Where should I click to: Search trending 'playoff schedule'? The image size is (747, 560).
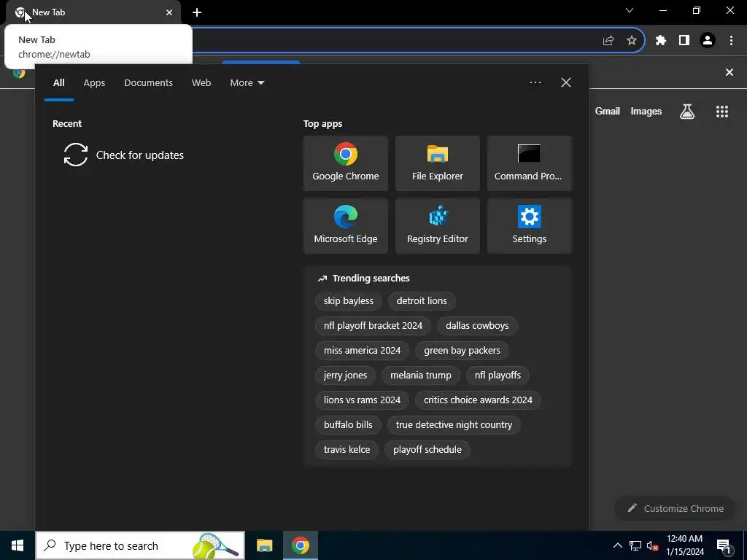[x=427, y=449]
